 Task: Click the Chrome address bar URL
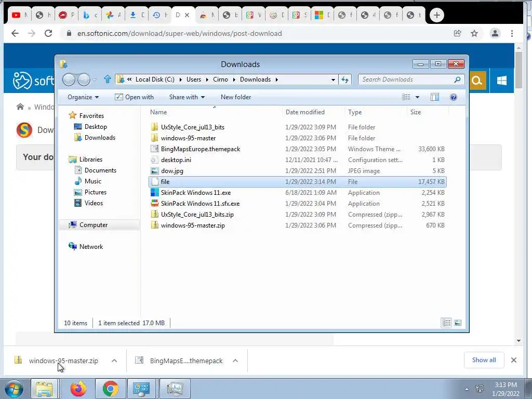click(179, 34)
